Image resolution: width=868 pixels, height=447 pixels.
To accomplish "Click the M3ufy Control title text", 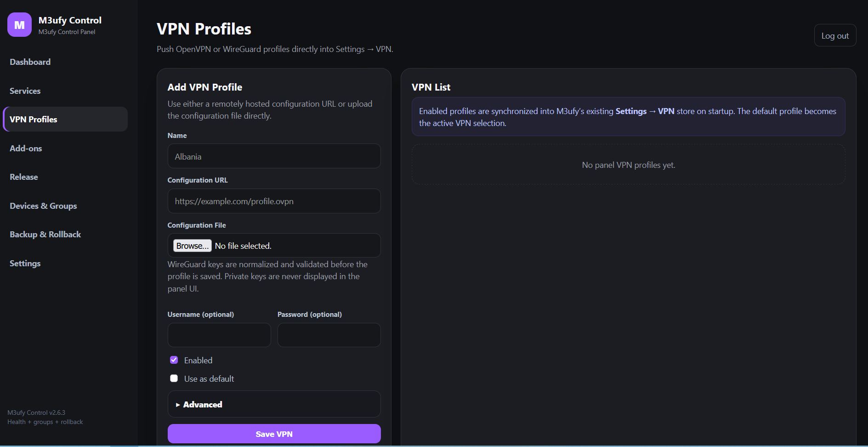I will point(70,20).
